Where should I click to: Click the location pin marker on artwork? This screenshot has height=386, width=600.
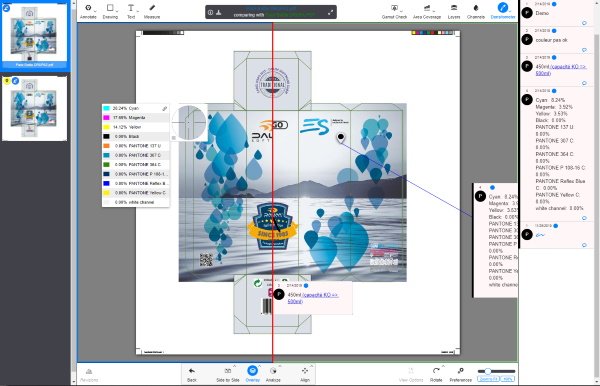[x=341, y=138]
